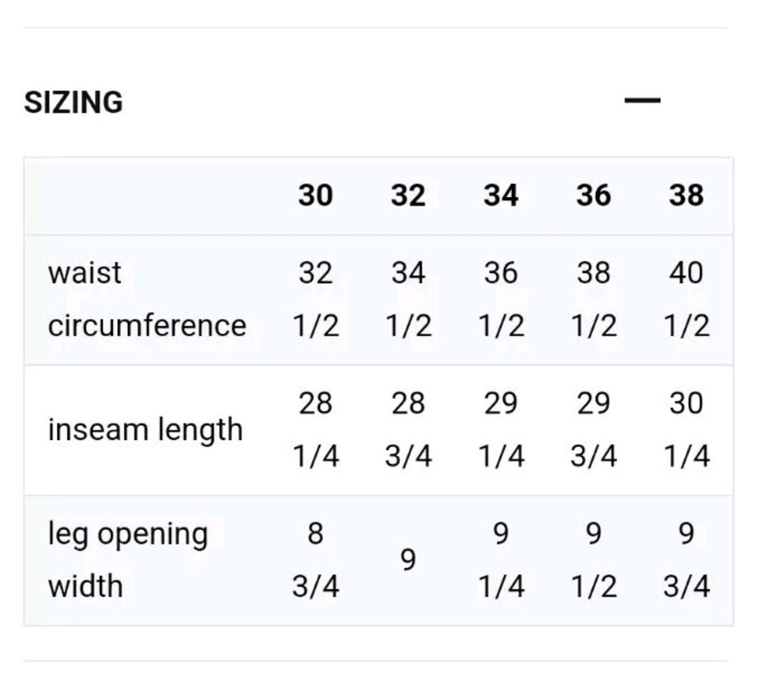Viewport: 758px width, 700px height.
Task: Select the size 36 column header
Action: click(593, 195)
